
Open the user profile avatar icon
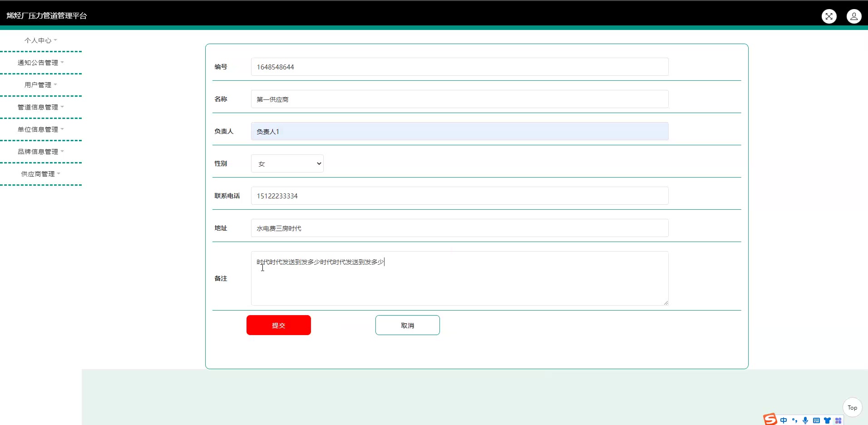point(854,16)
